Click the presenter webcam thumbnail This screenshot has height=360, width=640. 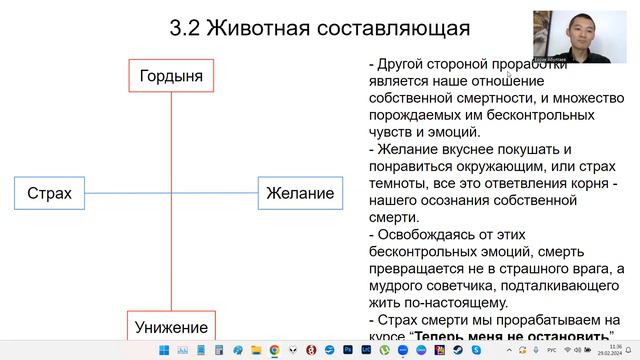point(580,37)
